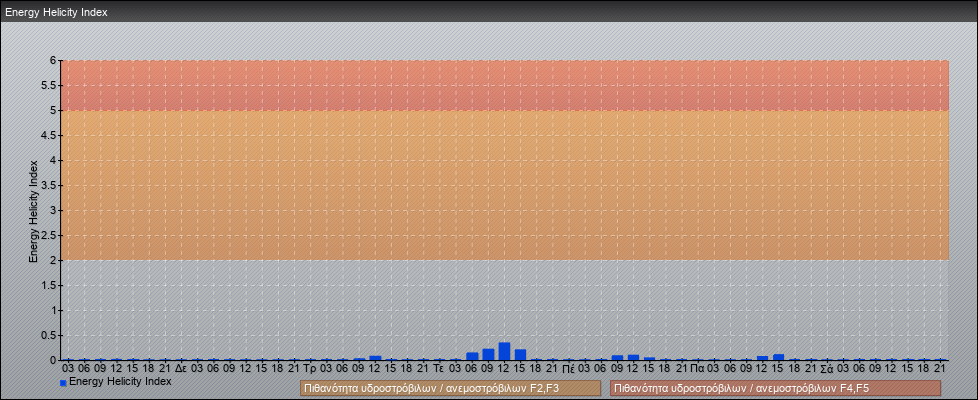Click the 3.5 value on the y-axis
The width and height of the screenshot is (978, 400).
49,185
